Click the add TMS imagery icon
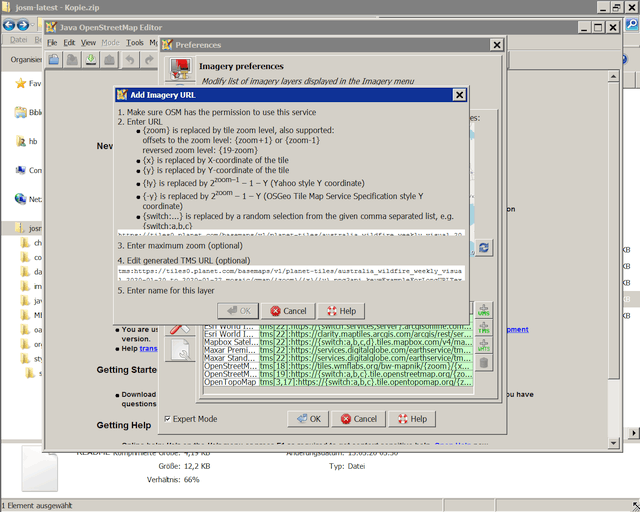 484,328
